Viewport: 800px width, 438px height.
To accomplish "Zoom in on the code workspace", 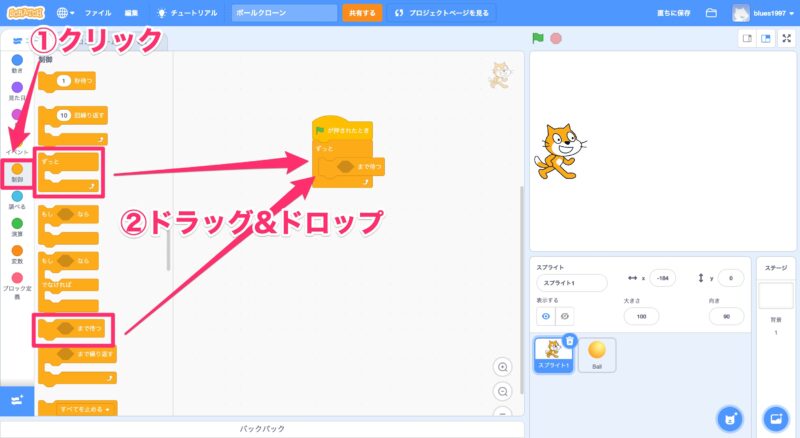I will coord(503,367).
